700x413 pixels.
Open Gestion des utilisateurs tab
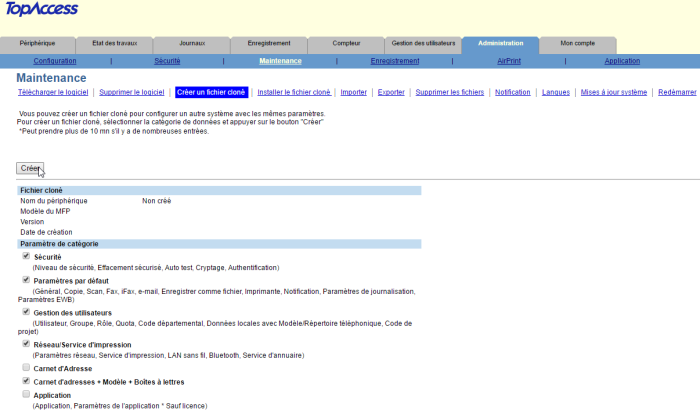[423, 44]
